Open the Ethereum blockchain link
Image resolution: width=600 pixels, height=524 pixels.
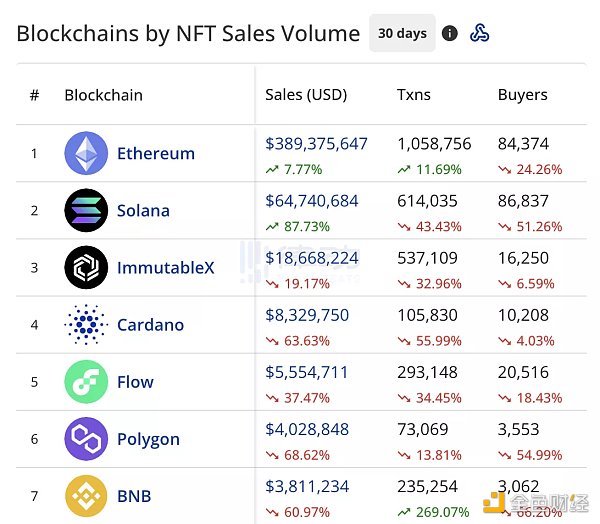(x=156, y=154)
